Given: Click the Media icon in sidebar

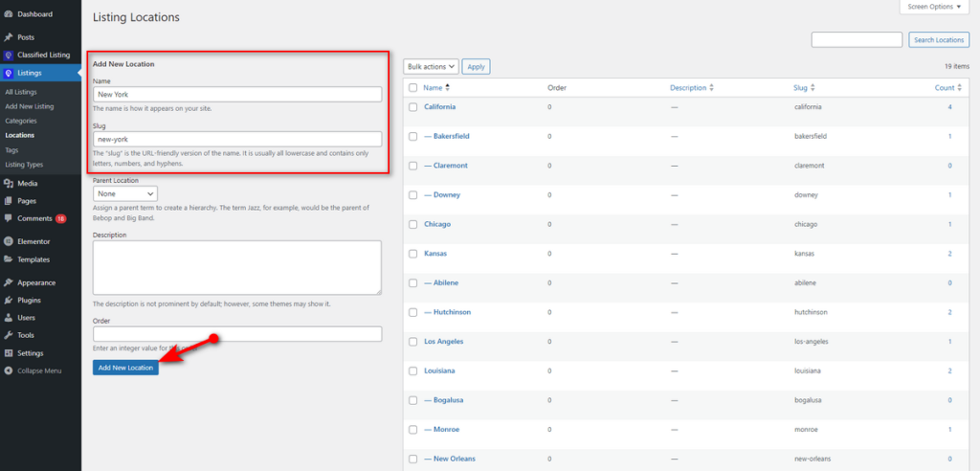Looking at the screenshot, I should click(8, 184).
